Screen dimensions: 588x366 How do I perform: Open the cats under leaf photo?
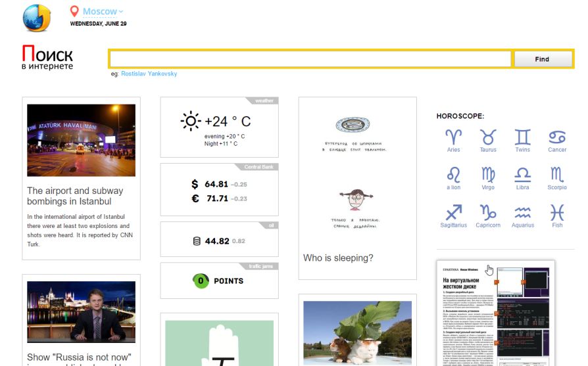[x=357, y=333]
